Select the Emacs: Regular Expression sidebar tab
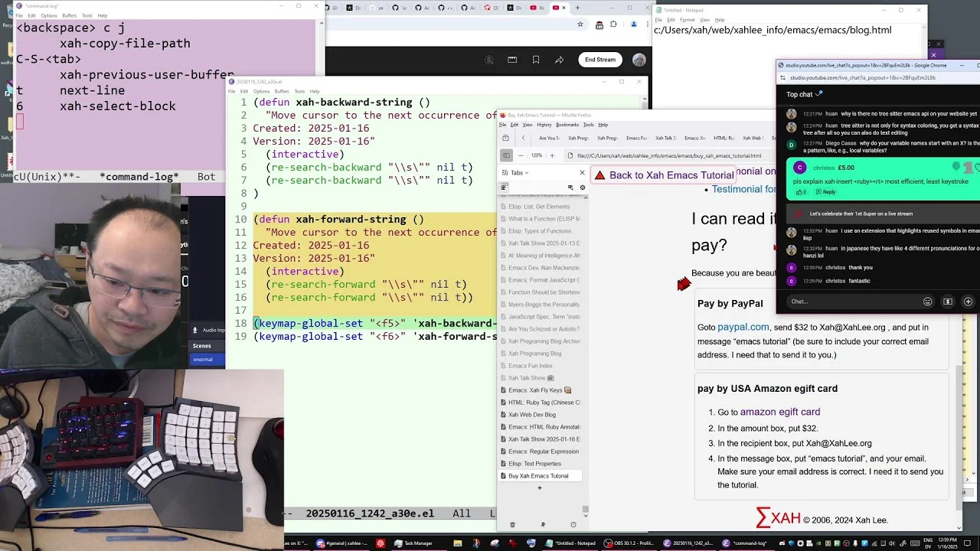The image size is (980, 551). coord(543,452)
